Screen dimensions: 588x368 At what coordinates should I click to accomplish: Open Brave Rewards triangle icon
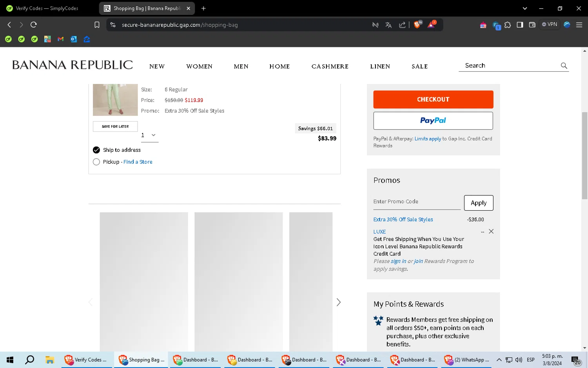pos(431,25)
